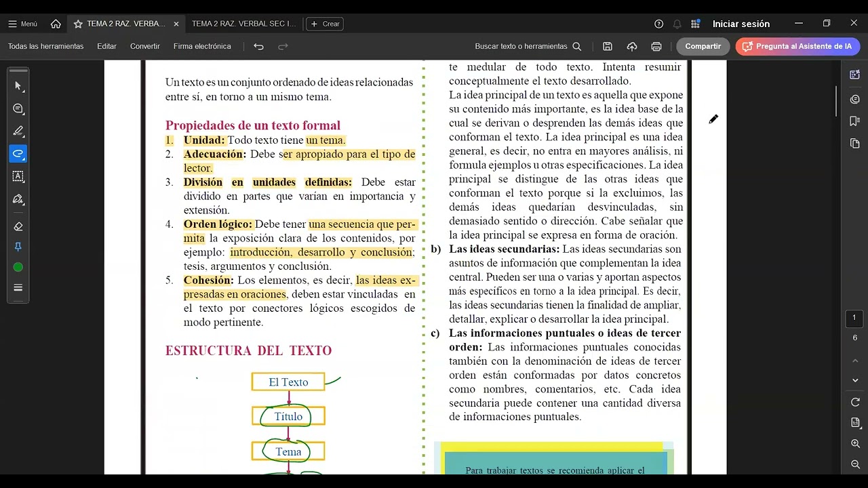Open the bookmarks panel in right sidebar

coord(854,121)
